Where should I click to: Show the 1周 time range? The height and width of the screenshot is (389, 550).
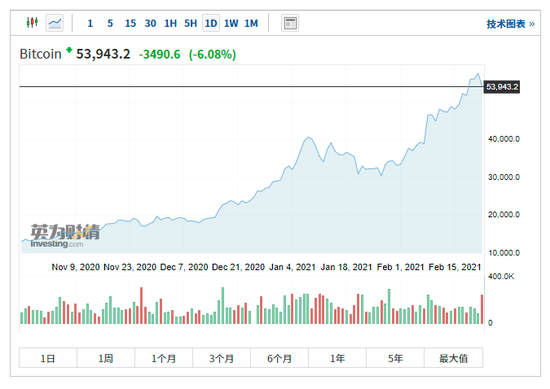click(106, 358)
